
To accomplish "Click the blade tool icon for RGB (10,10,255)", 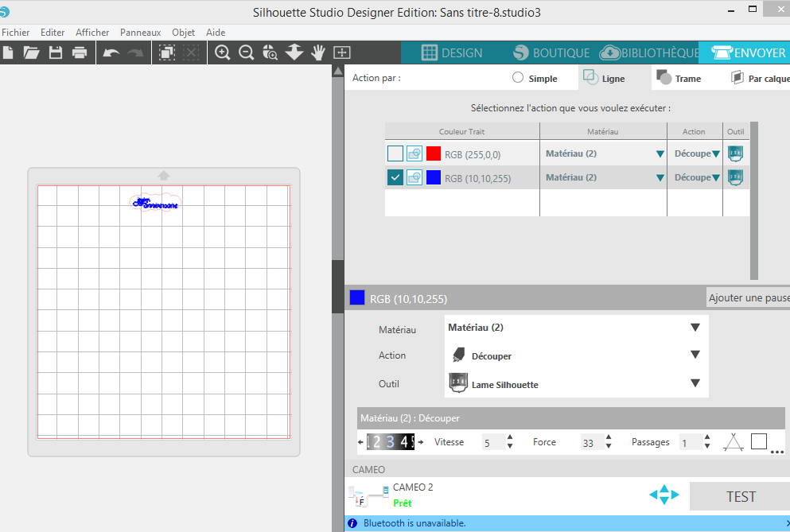I will (736, 177).
